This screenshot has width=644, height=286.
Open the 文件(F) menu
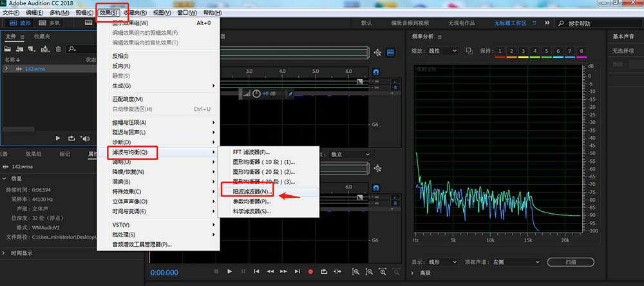(x=11, y=13)
